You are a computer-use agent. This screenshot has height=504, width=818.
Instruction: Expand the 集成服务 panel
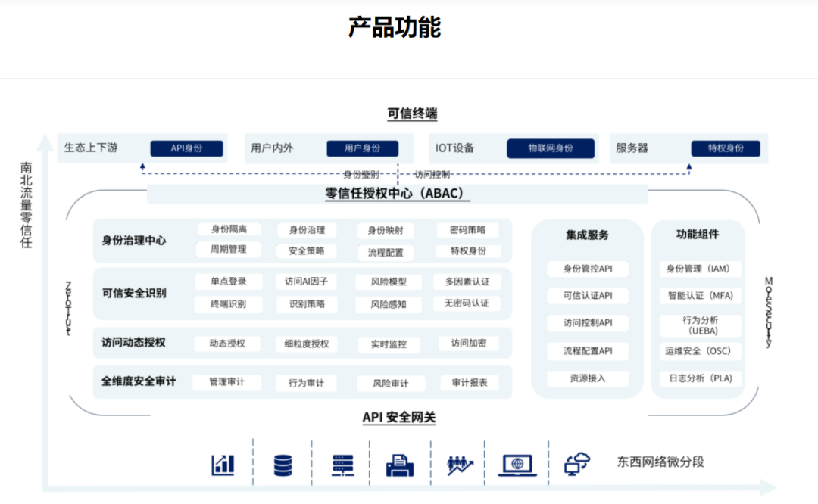click(589, 235)
